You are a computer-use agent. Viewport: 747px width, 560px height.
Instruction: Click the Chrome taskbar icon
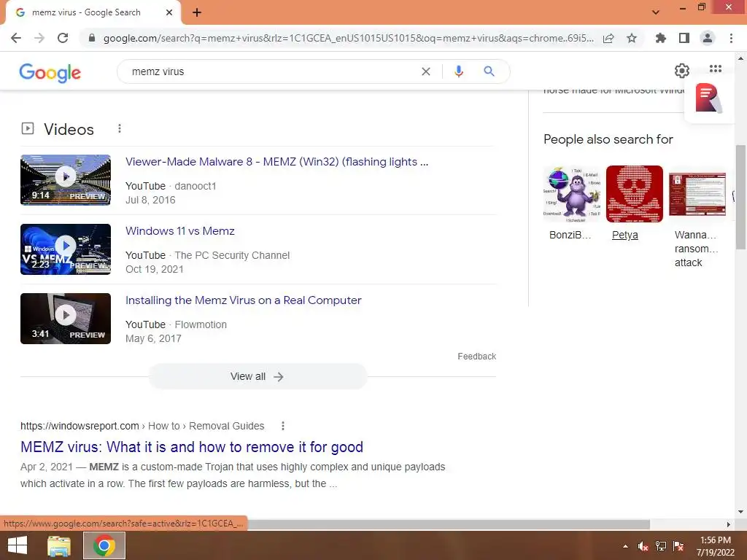(104, 545)
